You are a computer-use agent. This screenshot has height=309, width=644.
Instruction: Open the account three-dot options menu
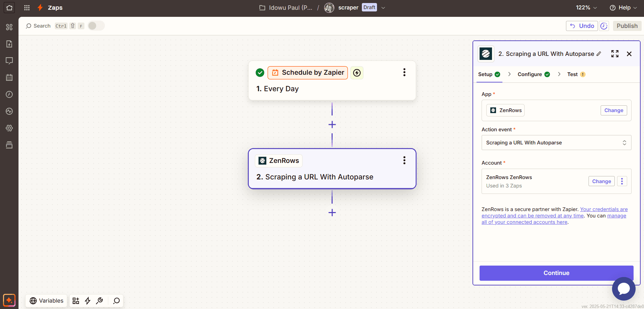[x=622, y=181]
